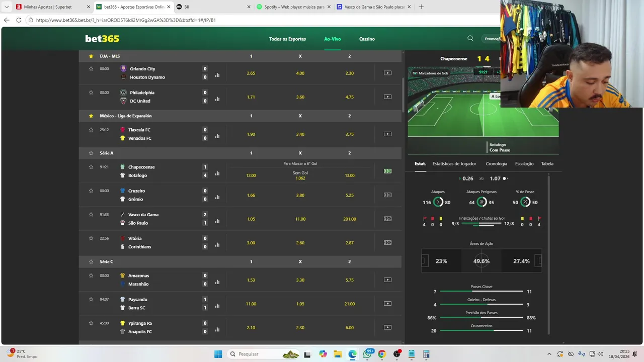Open stats chart for Orlando City match
The width and height of the screenshot is (644, 362).
click(x=217, y=75)
